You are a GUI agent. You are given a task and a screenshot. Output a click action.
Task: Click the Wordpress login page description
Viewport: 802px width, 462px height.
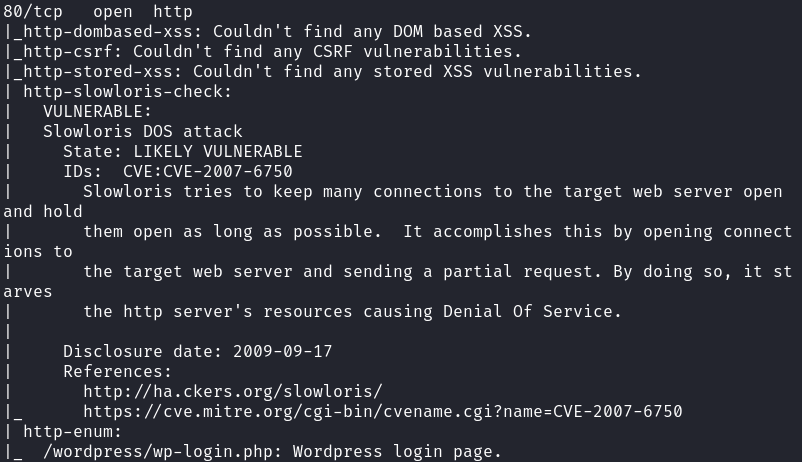pyautogui.click(x=397, y=451)
